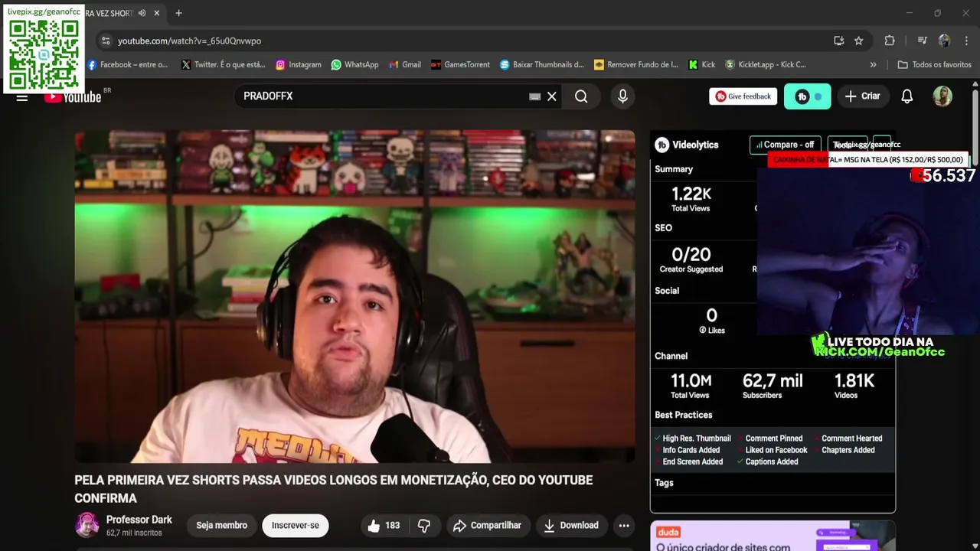The width and height of the screenshot is (980, 551).
Task: Run search with the magnifier button
Action: coord(581,96)
